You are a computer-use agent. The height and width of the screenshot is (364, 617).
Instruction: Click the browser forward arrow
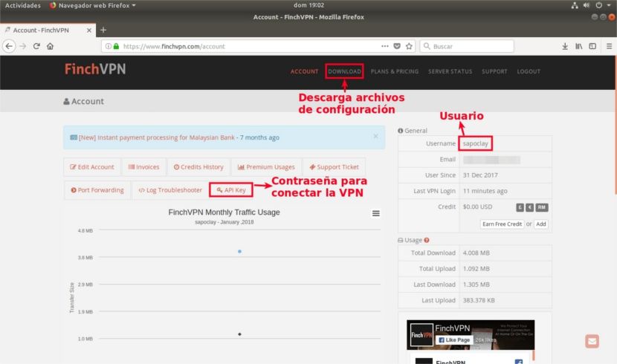(x=23, y=46)
